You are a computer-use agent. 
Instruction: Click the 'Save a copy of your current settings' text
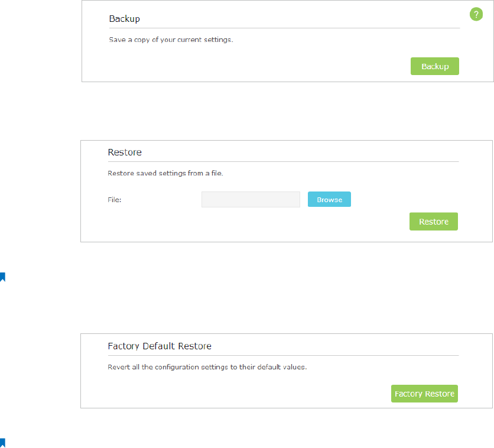point(171,41)
